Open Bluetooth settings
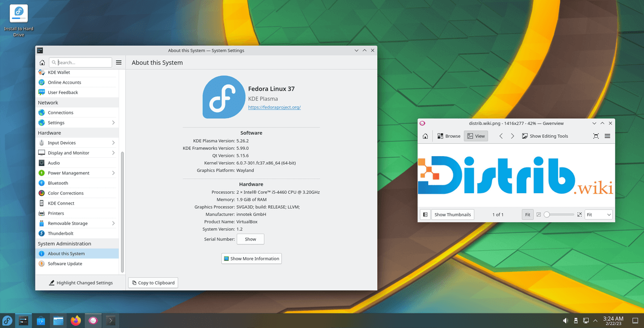This screenshot has height=328, width=644. point(77,183)
